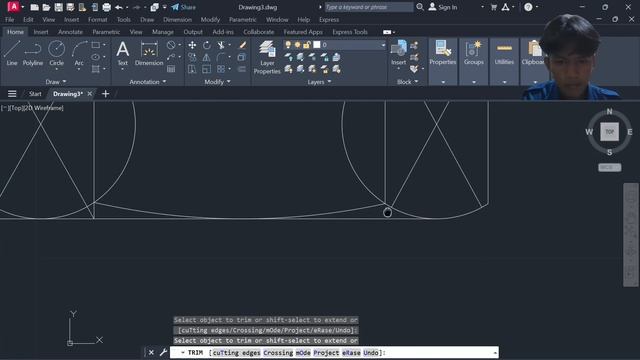Select the Text annotation tool

122,53
